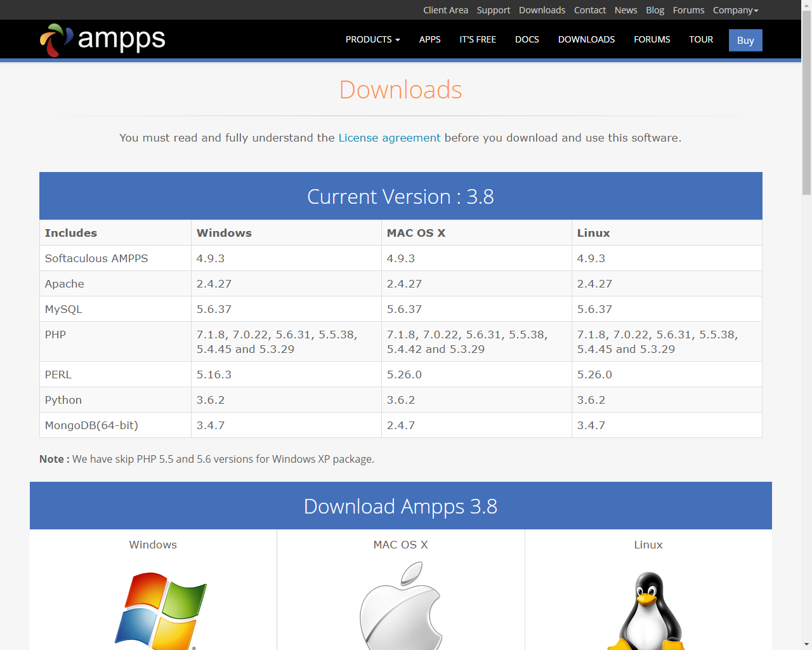The image size is (812, 650).
Task: Select Downloads in main navigation bar
Action: pos(586,39)
